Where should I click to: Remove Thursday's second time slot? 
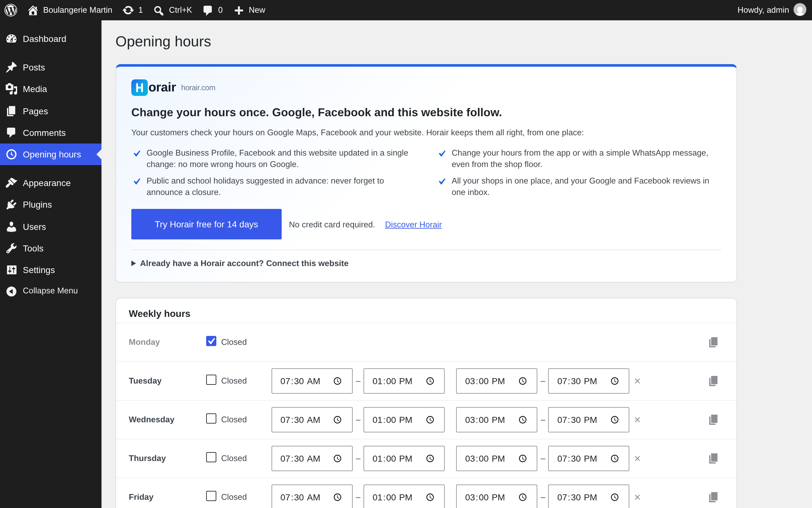[x=638, y=458]
